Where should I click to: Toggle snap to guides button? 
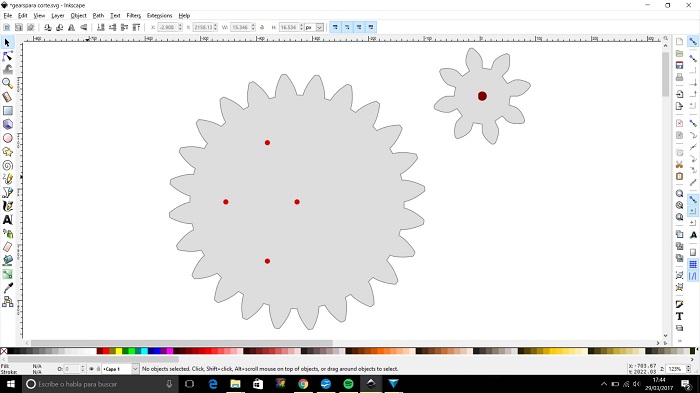[x=693, y=276]
